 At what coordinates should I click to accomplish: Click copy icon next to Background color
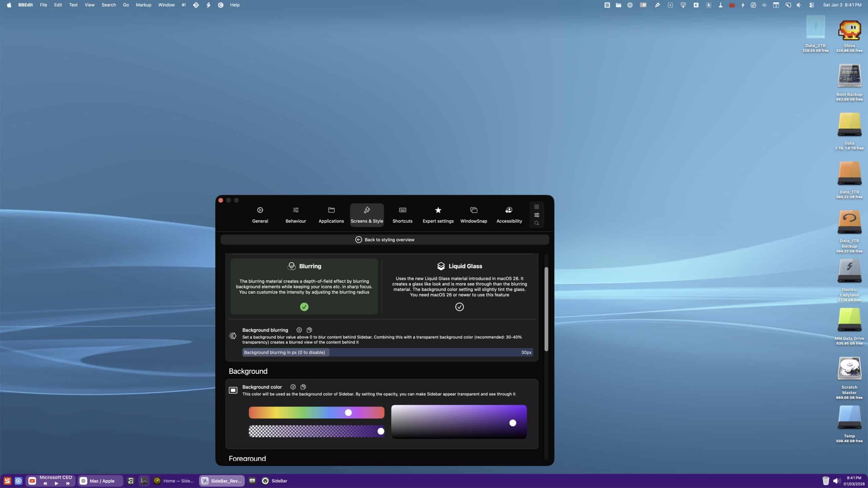[x=303, y=387]
